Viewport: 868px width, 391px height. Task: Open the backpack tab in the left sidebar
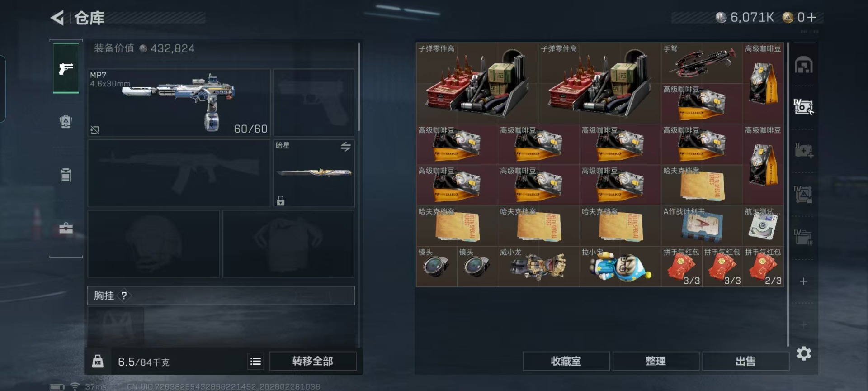66,121
